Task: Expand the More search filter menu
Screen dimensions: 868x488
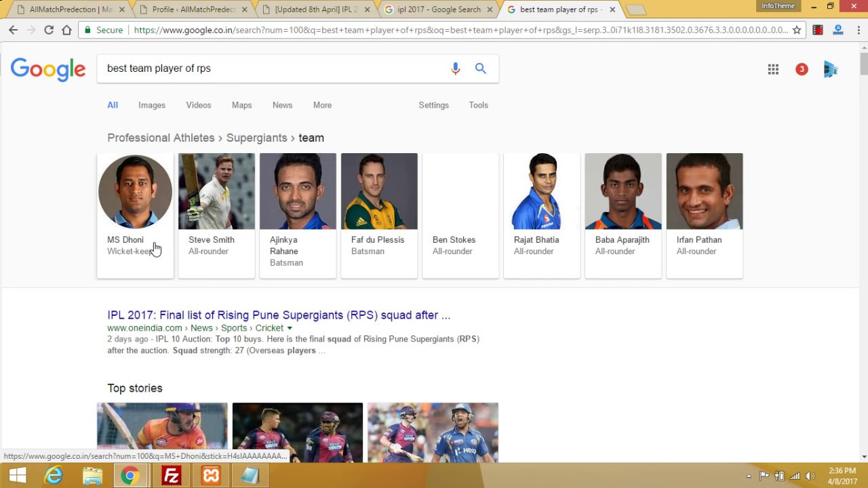Action: coord(322,105)
